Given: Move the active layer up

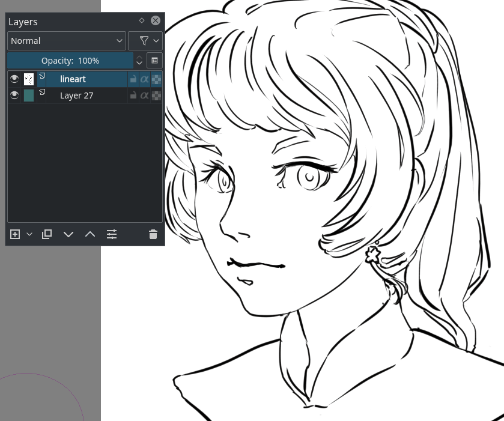Looking at the screenshot, I should coord(90,234).
